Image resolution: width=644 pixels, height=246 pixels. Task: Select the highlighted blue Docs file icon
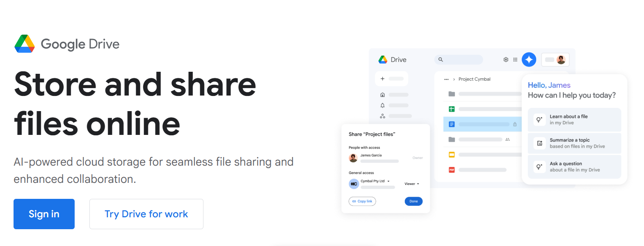(452, 124)
